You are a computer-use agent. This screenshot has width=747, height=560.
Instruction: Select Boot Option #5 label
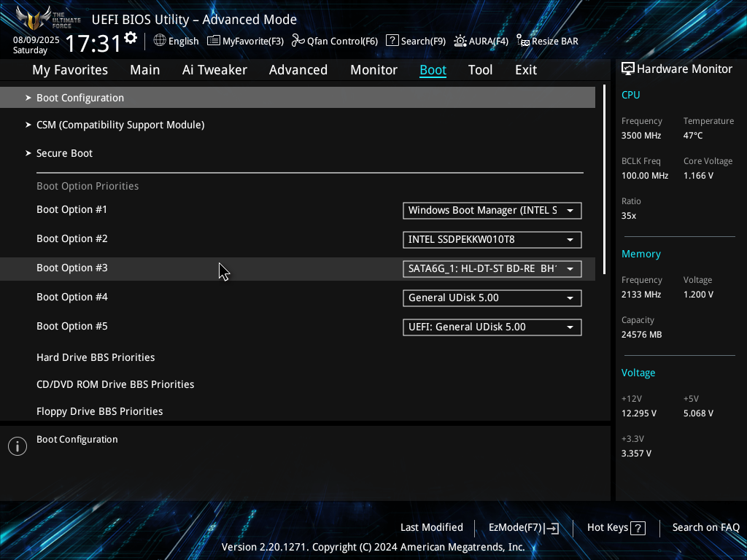[72, 326]
